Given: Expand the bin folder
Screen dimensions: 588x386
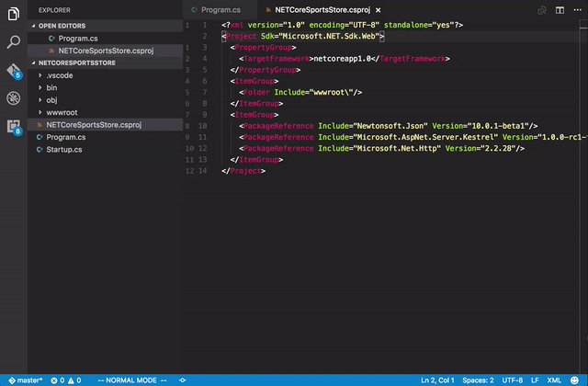Looking at the screenshot, I should coord(51,87).
